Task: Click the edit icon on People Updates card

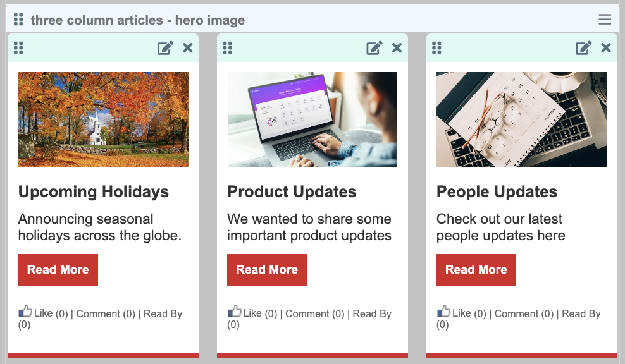Action: (583, 48)
